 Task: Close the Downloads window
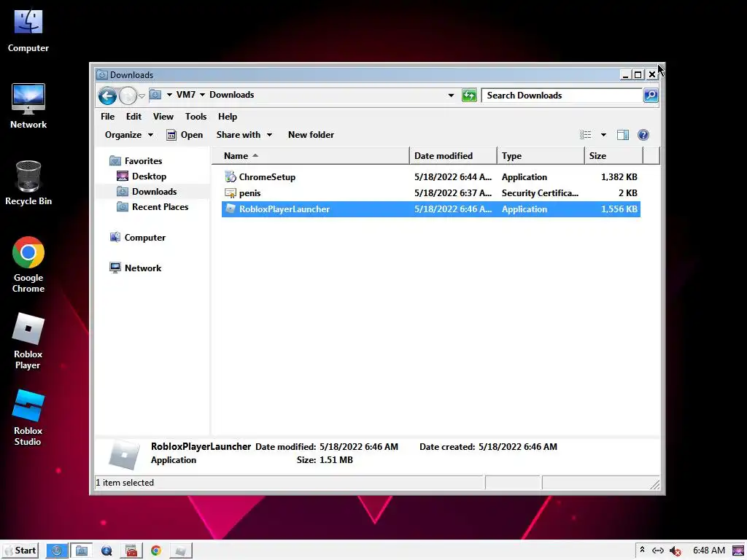(652, 75)
